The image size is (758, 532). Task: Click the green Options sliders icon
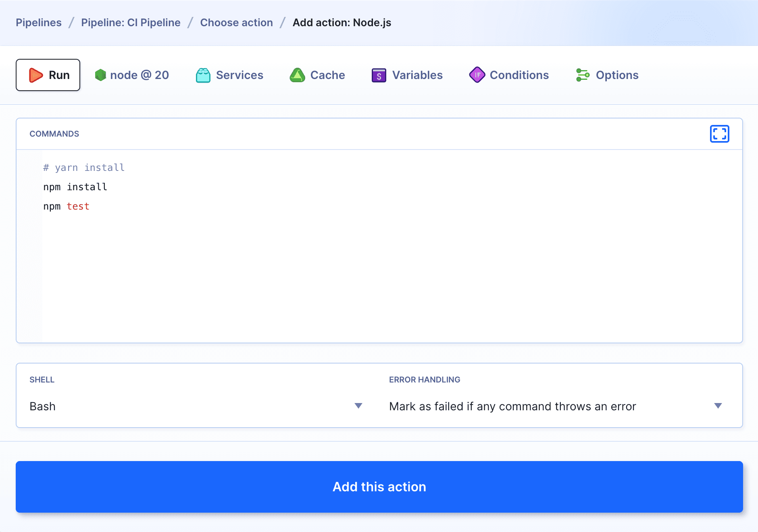tap(583, 75)
